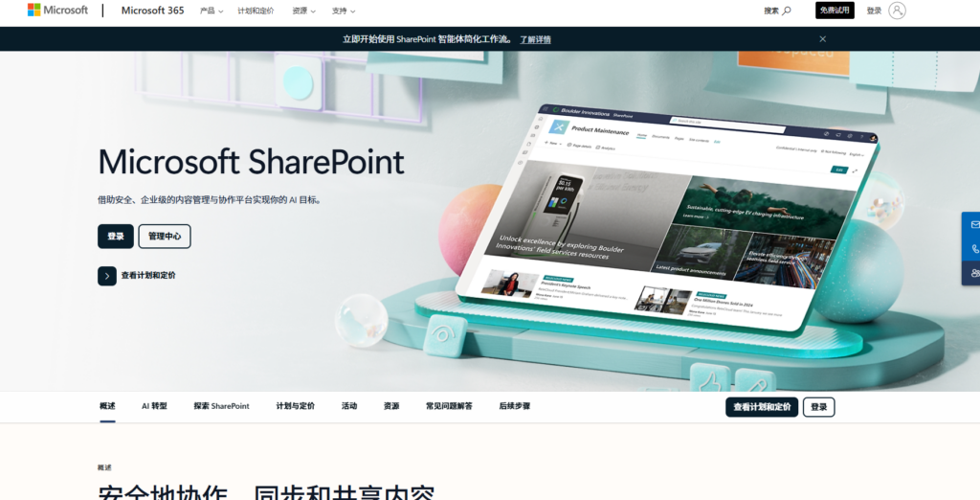Click the phone contact icon on side panel

(x=974, y=248)
